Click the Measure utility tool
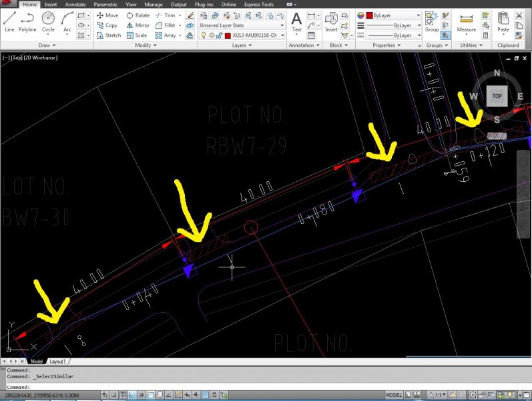532x401 pixels. click(x=466, y=23)
